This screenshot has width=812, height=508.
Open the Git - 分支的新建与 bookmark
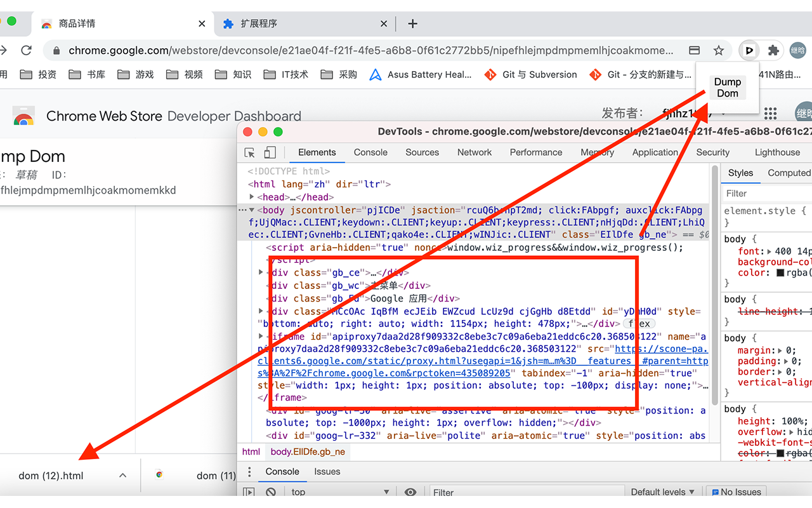[x=641, y=74]
